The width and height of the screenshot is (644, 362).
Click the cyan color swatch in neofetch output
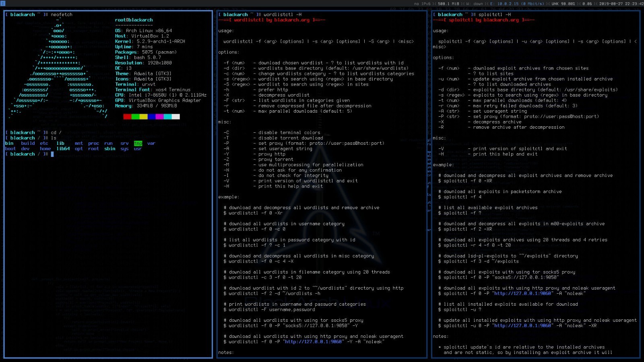click(167, 117)
